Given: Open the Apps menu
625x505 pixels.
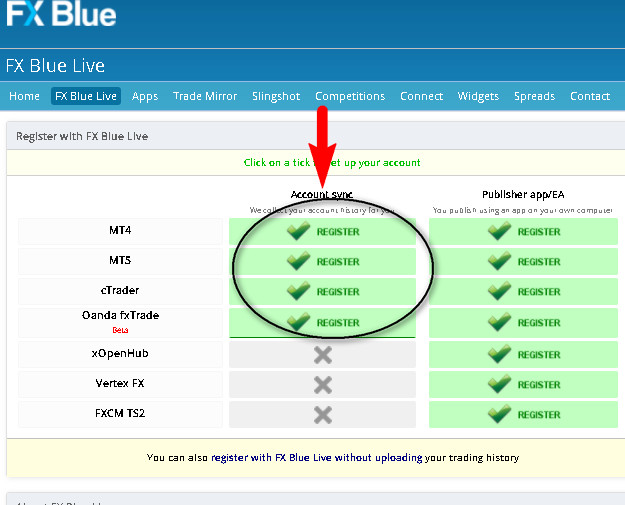Looking at the screenshot, I should 145,97.
